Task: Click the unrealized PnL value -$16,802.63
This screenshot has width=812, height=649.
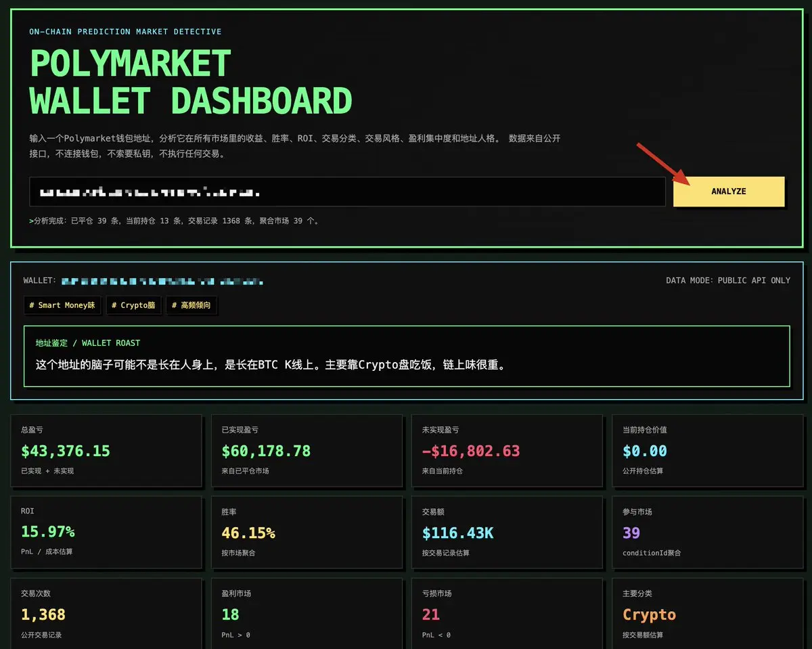Action: pos(471,451)
